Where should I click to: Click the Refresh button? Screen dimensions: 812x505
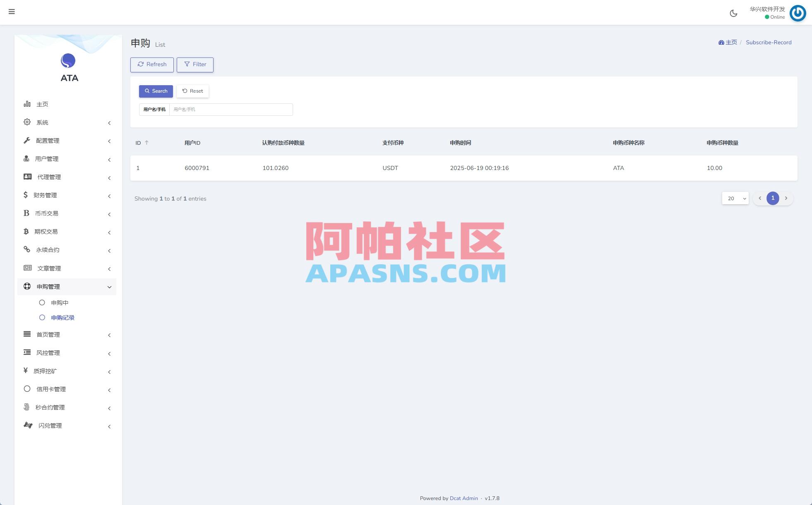pos(152,65)
